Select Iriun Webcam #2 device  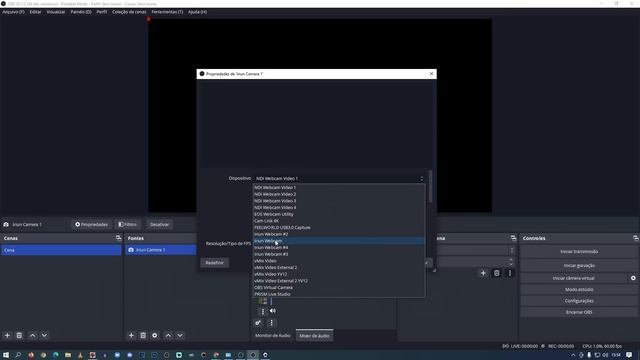339,234
